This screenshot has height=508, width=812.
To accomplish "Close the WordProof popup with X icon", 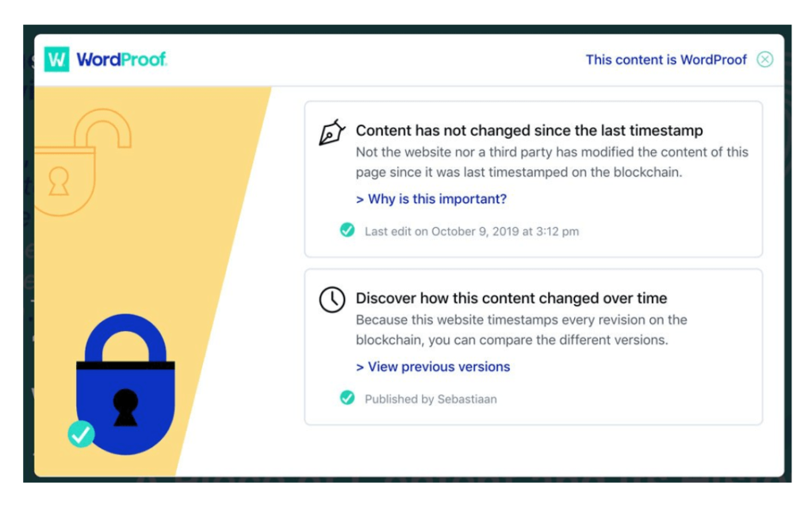I will pos(764,60).
